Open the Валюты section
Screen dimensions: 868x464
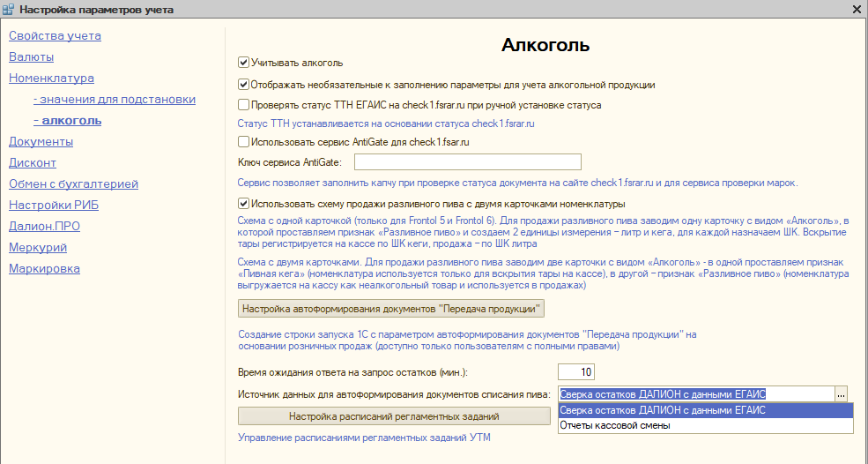click(x=31, y=57)
